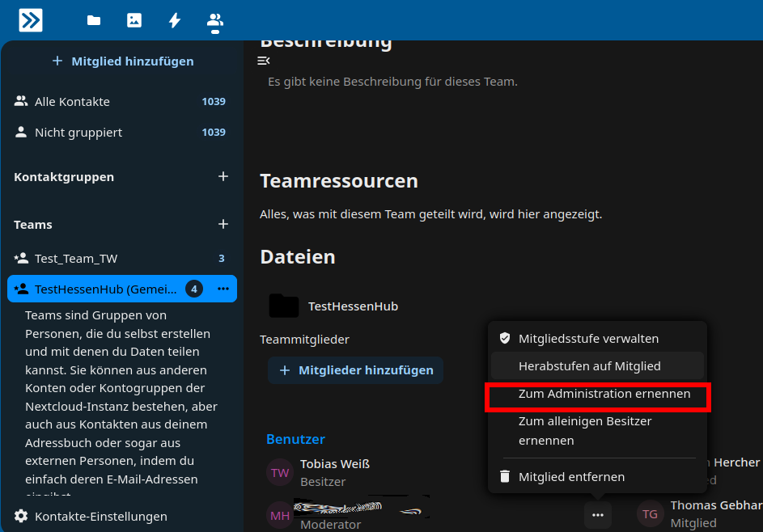Open the Activity lightning icon
The height and width of the screenshot is (532, 763).
[x=175, y=20]
